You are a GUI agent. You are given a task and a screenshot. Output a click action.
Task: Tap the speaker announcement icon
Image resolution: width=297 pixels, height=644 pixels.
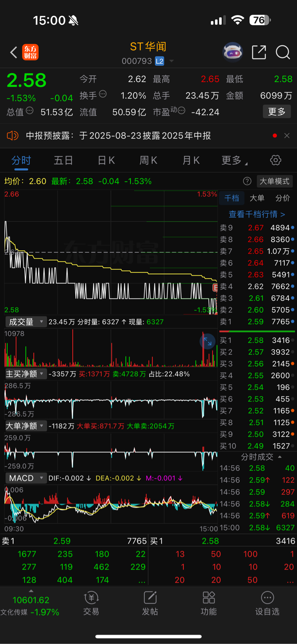click(x=13, y=136)
